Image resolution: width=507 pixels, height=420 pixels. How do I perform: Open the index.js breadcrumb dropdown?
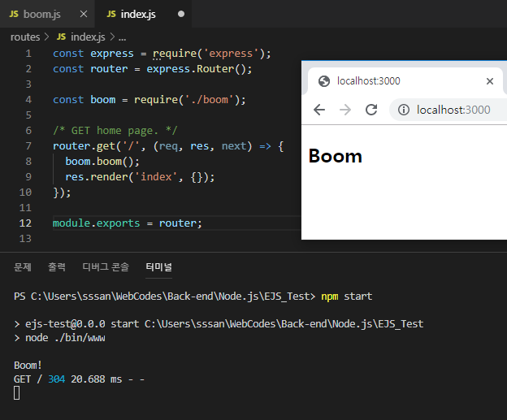pos(88,37)
